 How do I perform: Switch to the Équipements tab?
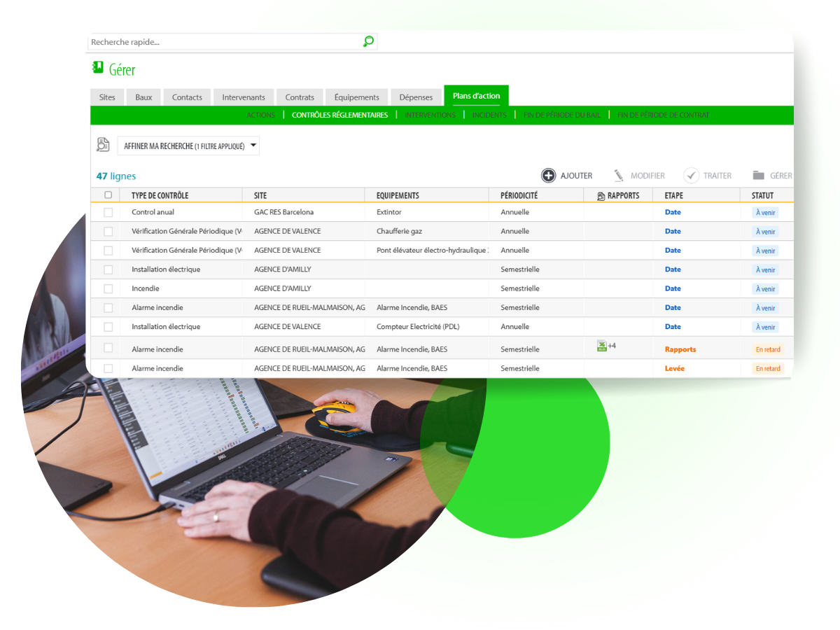pos(356,97)
